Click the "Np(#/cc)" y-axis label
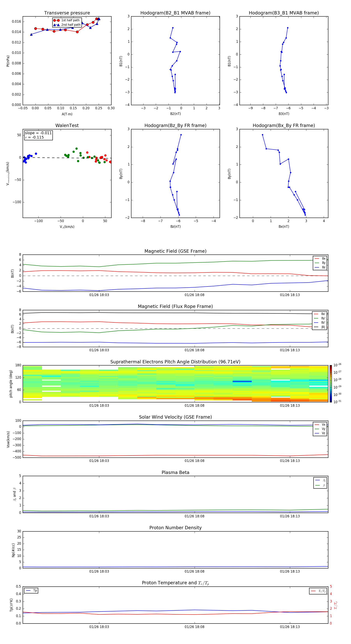 point(13,550)
